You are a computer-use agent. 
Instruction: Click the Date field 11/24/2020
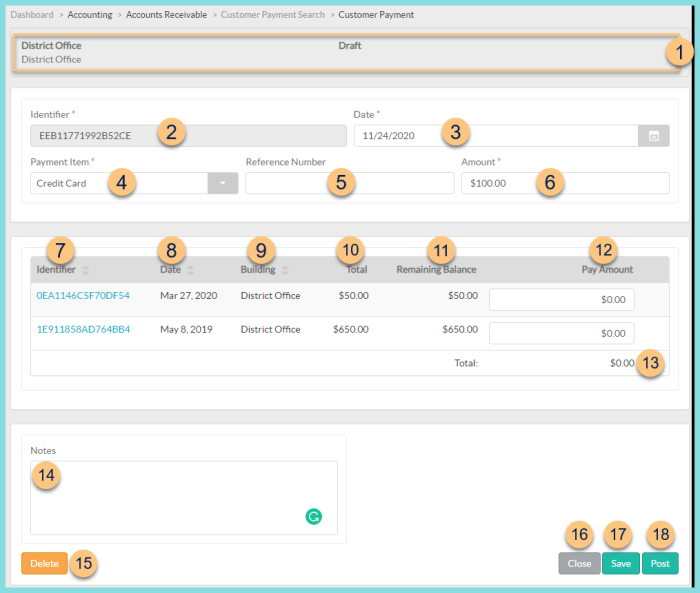496,136
